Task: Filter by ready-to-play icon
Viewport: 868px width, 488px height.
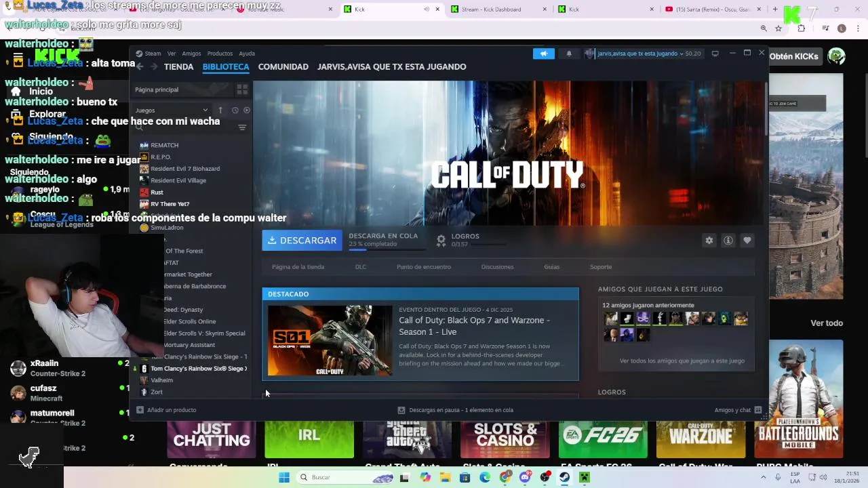Action: click(x=247, y=110)
